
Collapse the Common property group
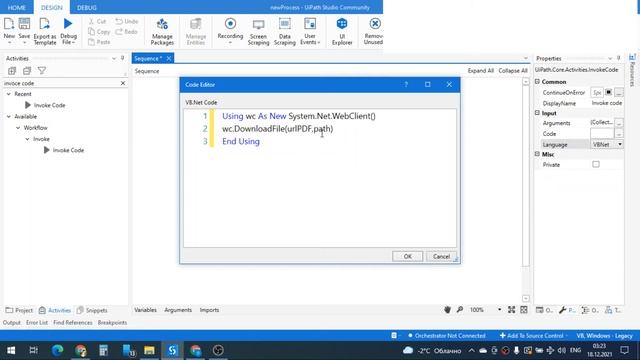coord(537,82)
